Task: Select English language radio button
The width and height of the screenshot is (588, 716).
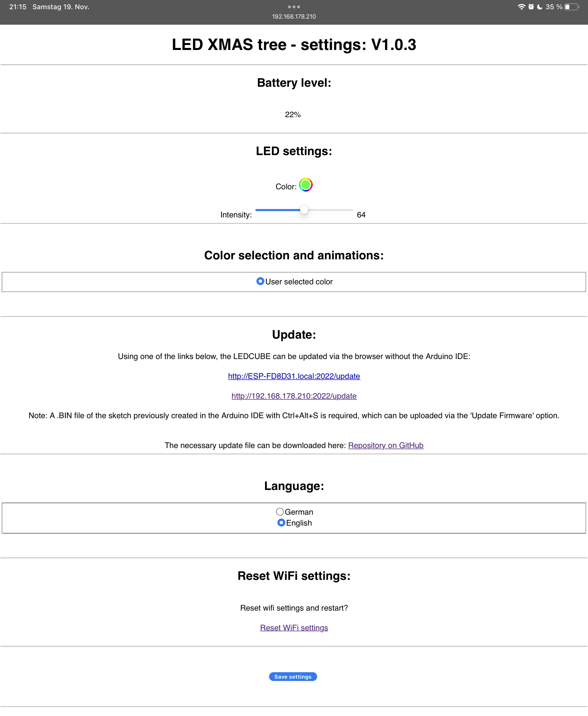Action: [x=281, y=522]
